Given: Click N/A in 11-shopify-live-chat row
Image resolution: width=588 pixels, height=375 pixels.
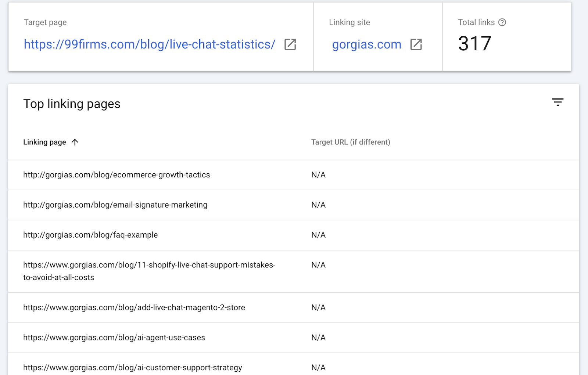Looking at the screenshot, I should tap(319, 265).
